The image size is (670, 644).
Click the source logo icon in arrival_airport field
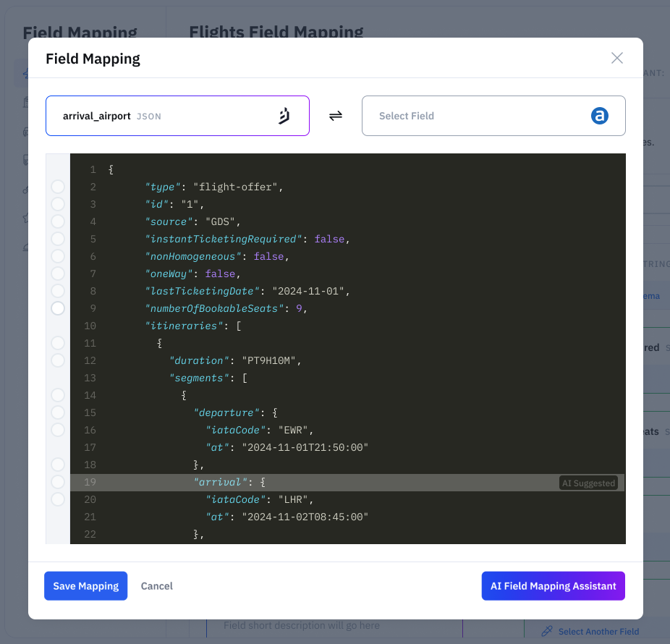point(284,116)
